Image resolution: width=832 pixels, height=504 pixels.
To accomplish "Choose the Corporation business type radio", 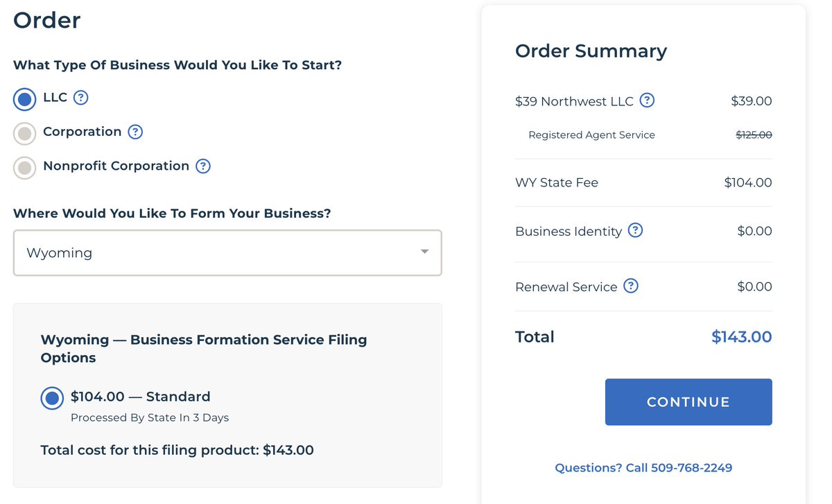I will coord(25,133).
